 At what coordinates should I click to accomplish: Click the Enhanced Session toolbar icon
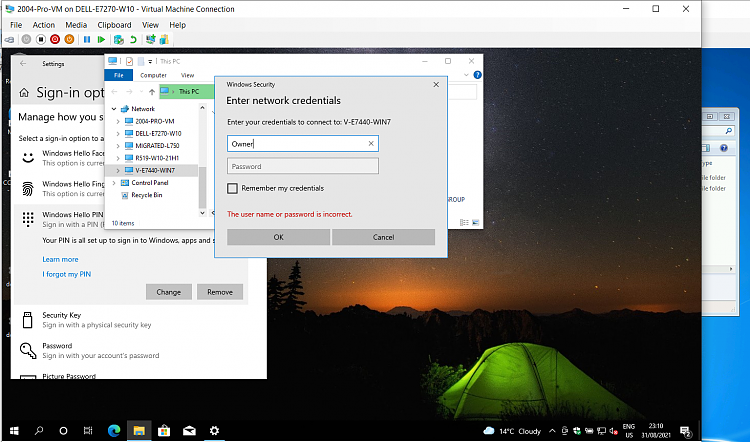point(151,40)
